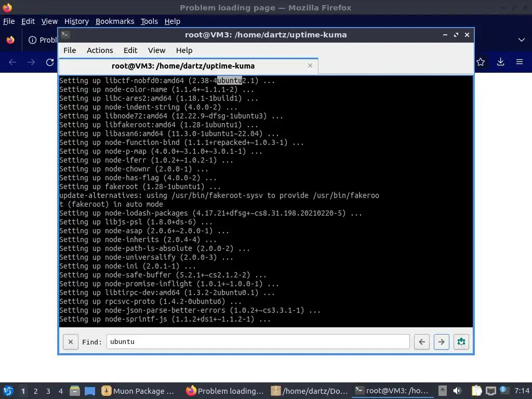Screen dimensions: 532x399
Task: Click the 'rpcsvc-proto' terminal line
Action: 150,301
